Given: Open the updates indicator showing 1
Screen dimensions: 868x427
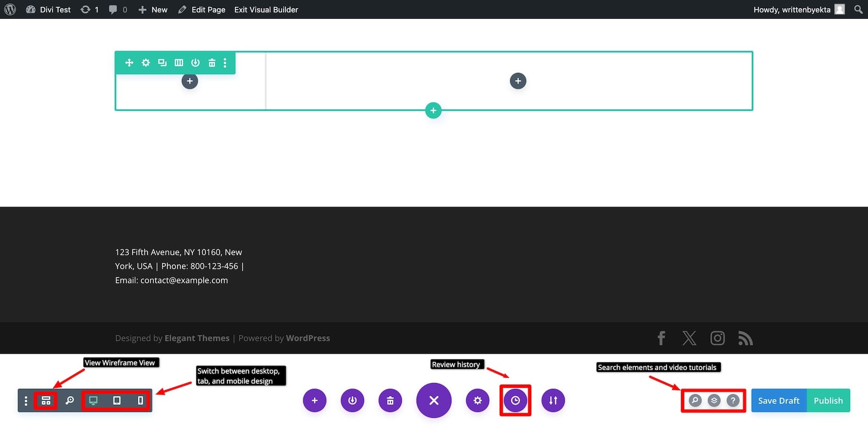Looking at the screenshot, I should coord(90,9).
